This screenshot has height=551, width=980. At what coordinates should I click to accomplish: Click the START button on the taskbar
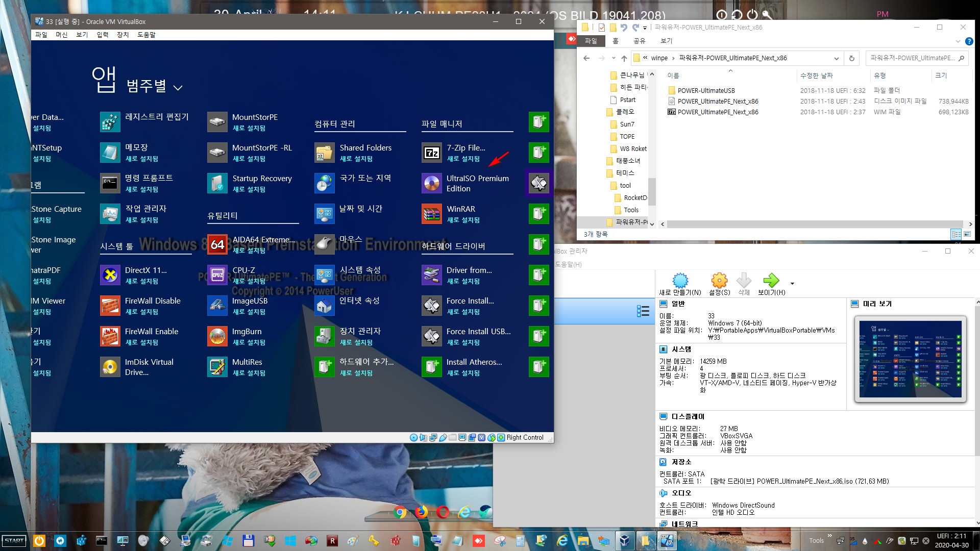pyautogui.click(x=14, y=541)
